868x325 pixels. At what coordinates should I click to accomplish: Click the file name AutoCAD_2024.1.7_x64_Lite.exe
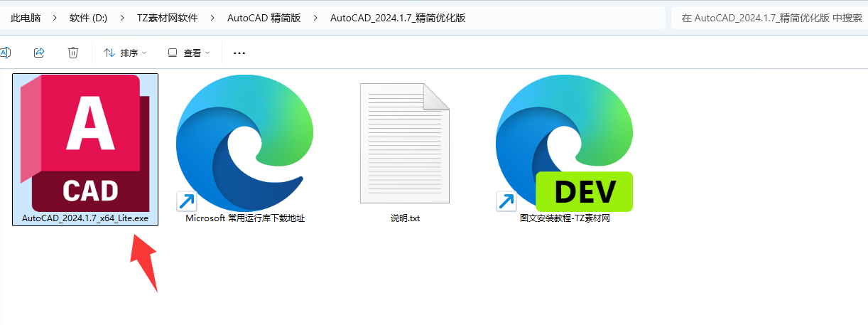tap(85, 218)
